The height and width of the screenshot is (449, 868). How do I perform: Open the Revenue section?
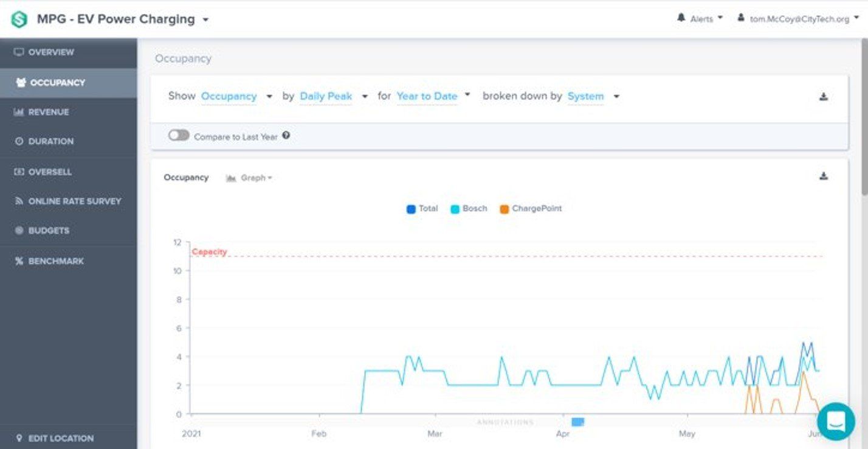tap(68, 112)
